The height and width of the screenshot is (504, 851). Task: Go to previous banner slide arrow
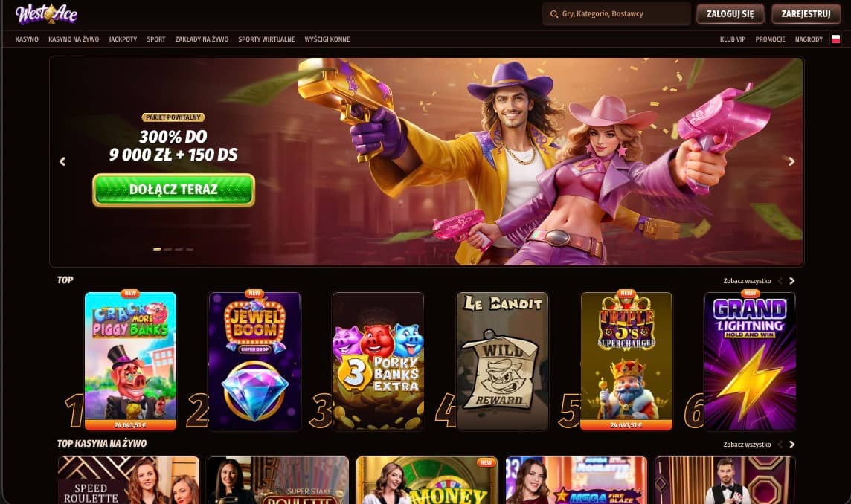[62, 161]
